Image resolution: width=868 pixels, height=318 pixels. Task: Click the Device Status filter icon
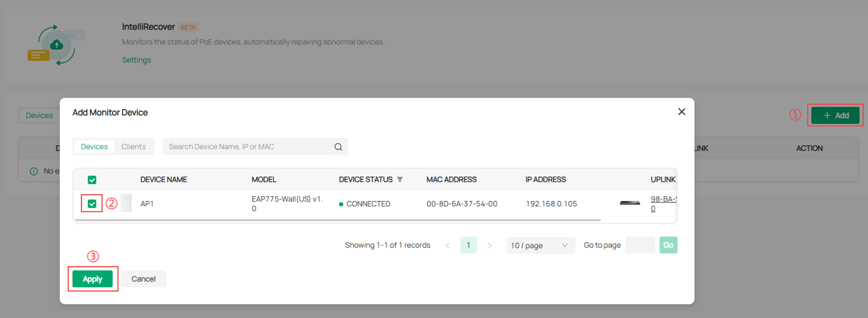pyautogui.click(x=400, y=179)
